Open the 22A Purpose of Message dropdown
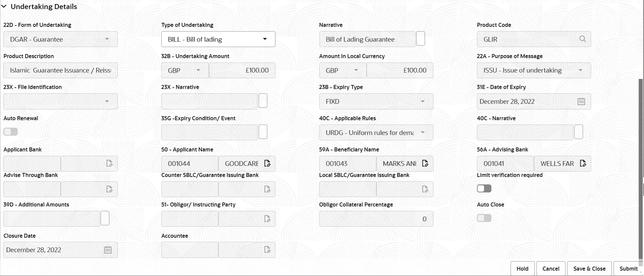The width and height of the screenshot is (644, 276). pos(581,70)
